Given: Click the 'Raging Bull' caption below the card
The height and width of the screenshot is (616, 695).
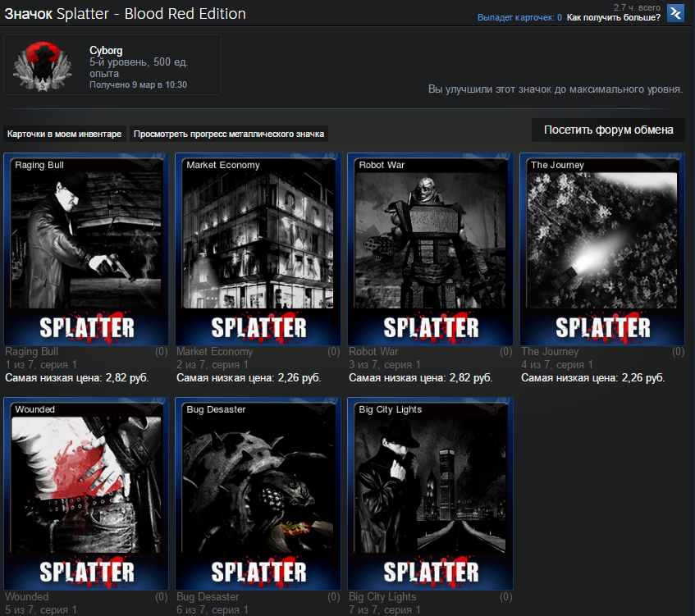Looking at the screenshot, I should (31, 351).
